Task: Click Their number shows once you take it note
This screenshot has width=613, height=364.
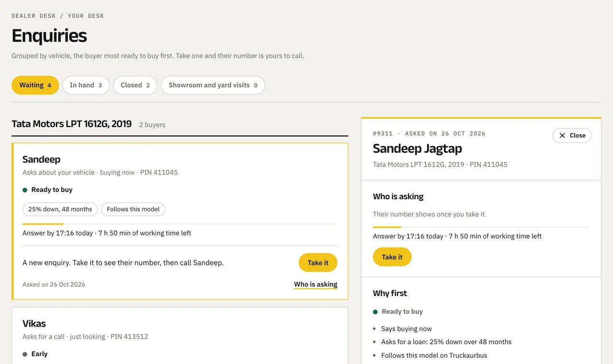Action: tap(430, 214)
